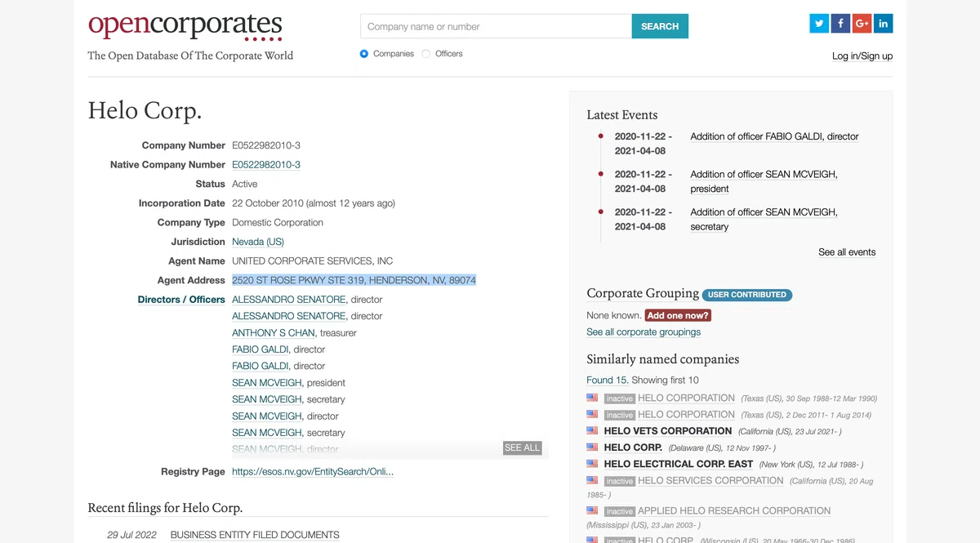Click US flag beside HELO CORP. Delaware
This screenshot has width=980, height=543.
tap(592, 447)
